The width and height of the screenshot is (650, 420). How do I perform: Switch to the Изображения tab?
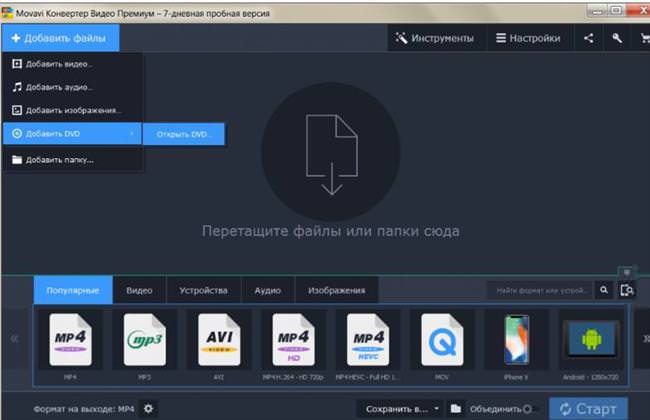tap(337, 290)
